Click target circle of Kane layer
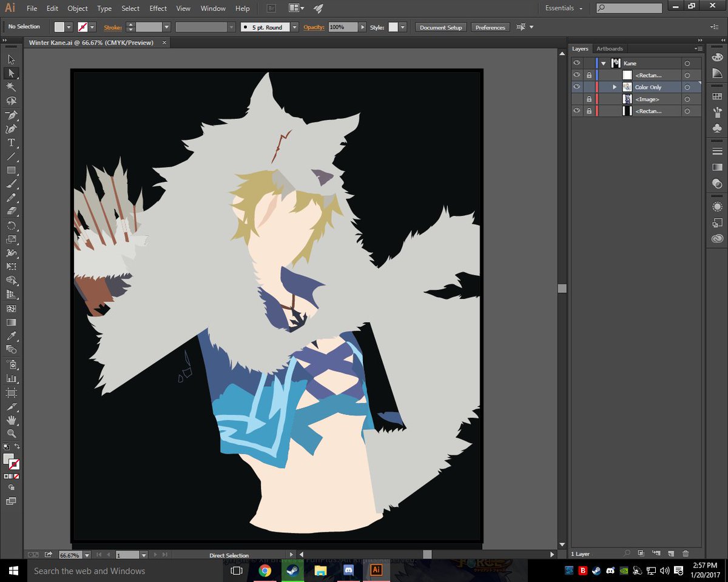 pyautogui.click(x=687, y=63)
